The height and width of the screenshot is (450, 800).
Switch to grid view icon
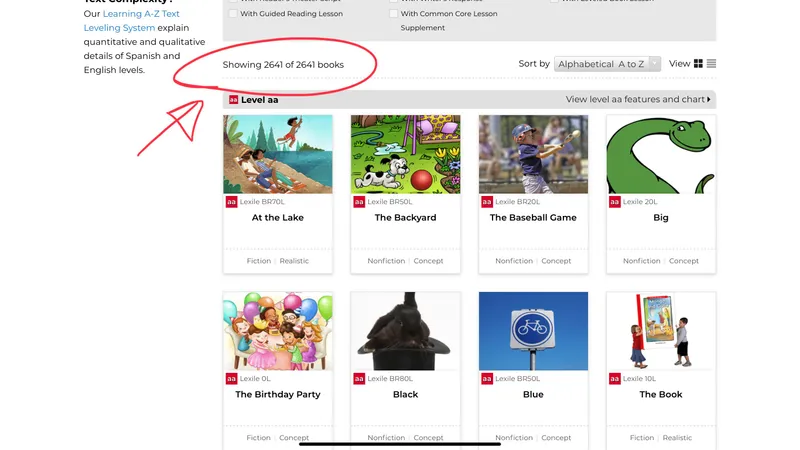[x=698, y=63]
